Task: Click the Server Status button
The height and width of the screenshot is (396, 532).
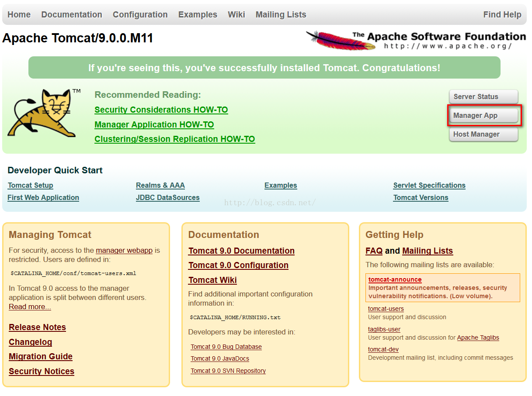Action: coord(483,97)
